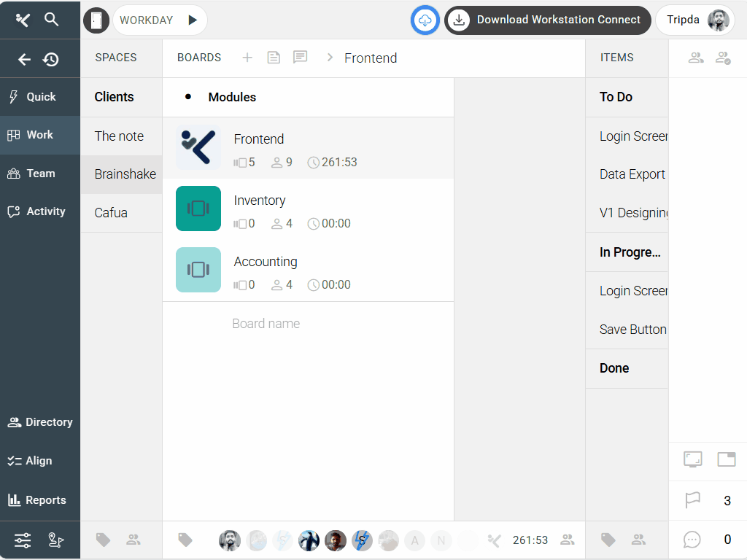This screenshot has width=747, height=560.
Task: Click the history clock icon
Action: (x=51, y=59)
